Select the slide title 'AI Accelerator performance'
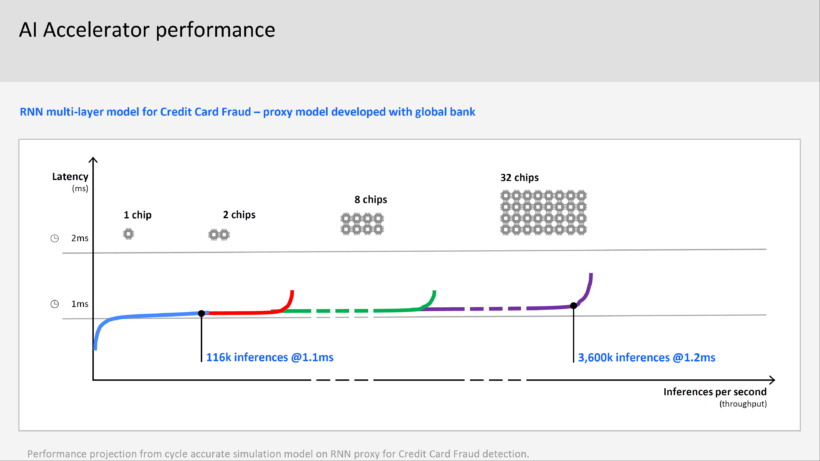Viewport: 820px width, 461px height. (147, 30)
